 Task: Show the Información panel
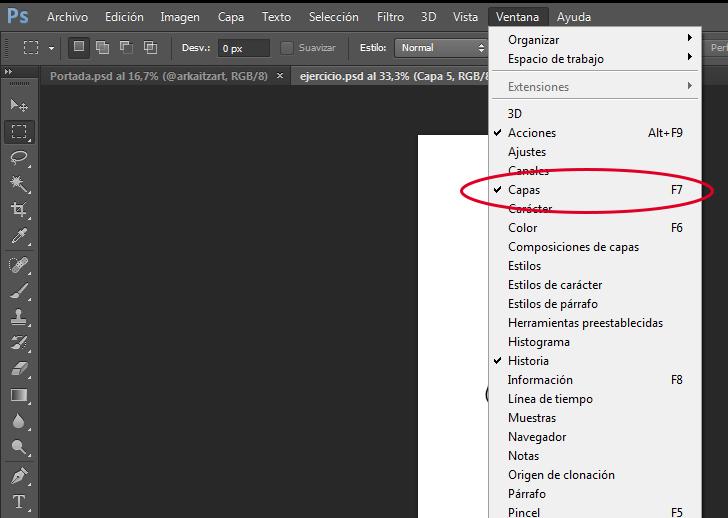pyautogui.click(x=595, y=380)
